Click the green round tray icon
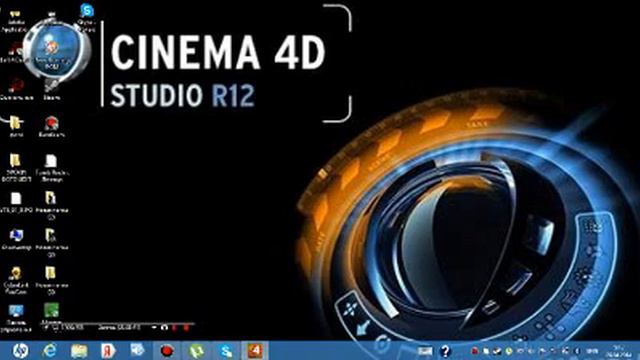 tap(509, 351)
